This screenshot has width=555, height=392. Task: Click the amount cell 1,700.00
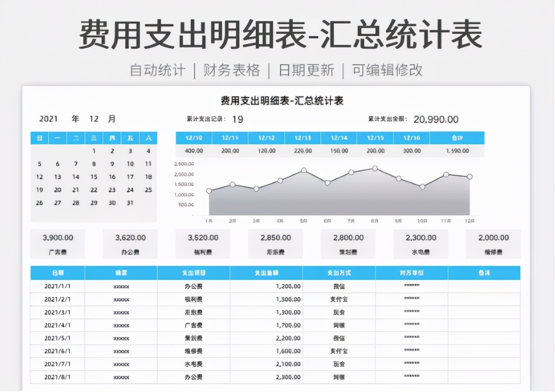click(266, 325)
